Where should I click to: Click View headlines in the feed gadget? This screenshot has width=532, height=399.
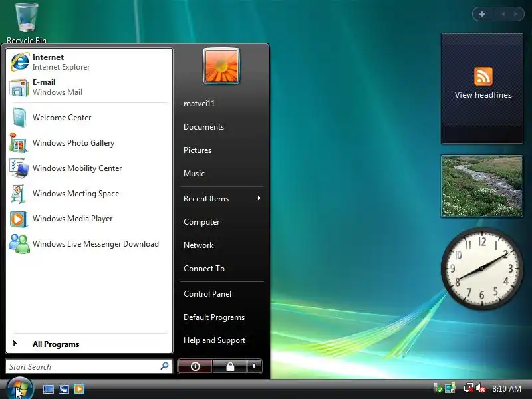coord(483,95)
